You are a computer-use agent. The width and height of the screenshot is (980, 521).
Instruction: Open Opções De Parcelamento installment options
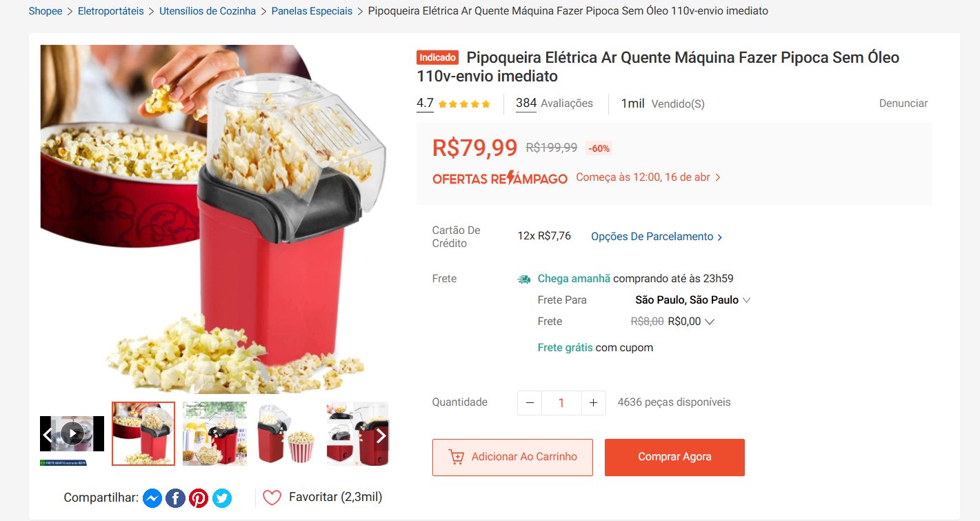(657, 237)
